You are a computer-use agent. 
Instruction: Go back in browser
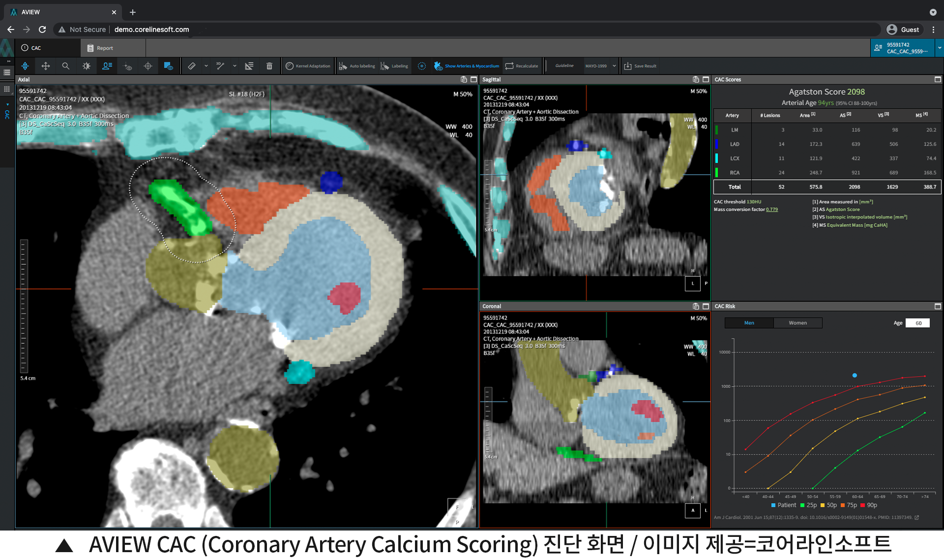tap(11, 29)
